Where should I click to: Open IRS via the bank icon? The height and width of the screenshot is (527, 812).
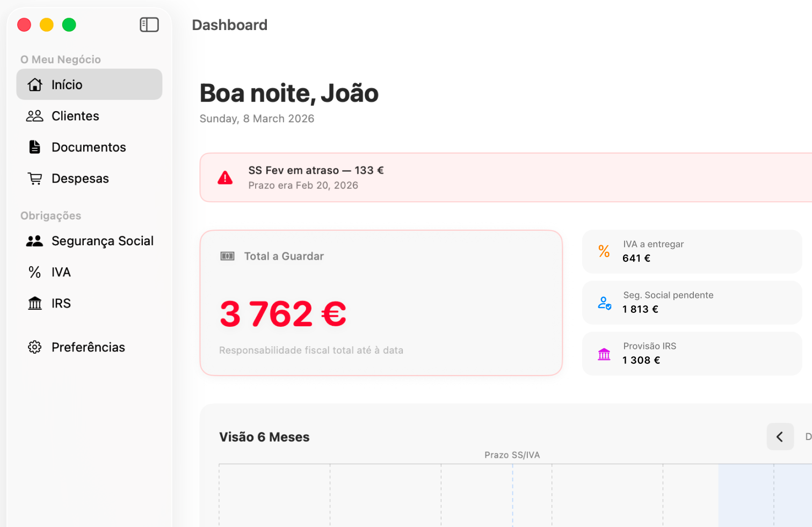(34, 303)
